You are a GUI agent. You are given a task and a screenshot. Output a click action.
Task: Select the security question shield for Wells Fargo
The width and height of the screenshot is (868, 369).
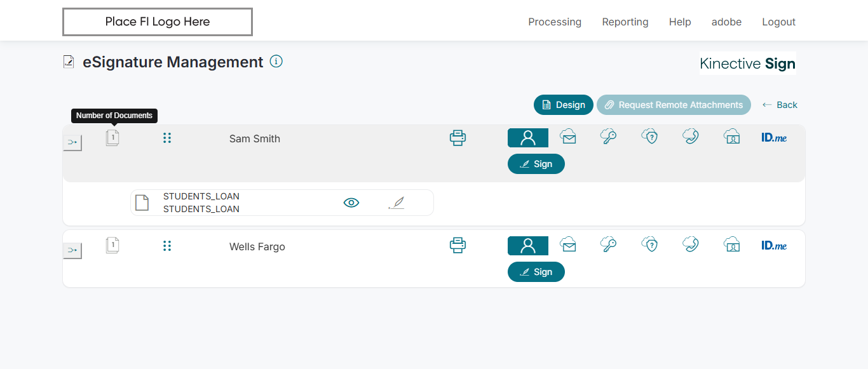[649, 245]
